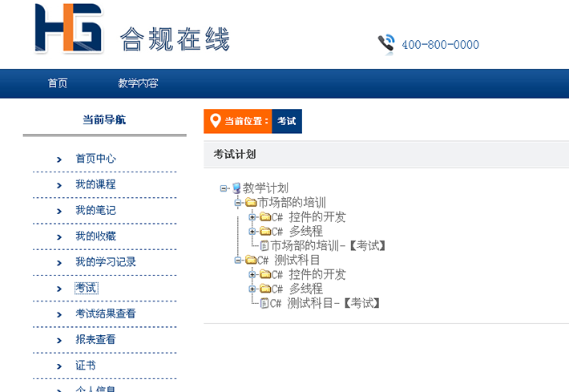Image resolution: width=569 pixels, height=392 pixels.
Task: Click the HG 合规在线 logo
Action: click(132, 30)
